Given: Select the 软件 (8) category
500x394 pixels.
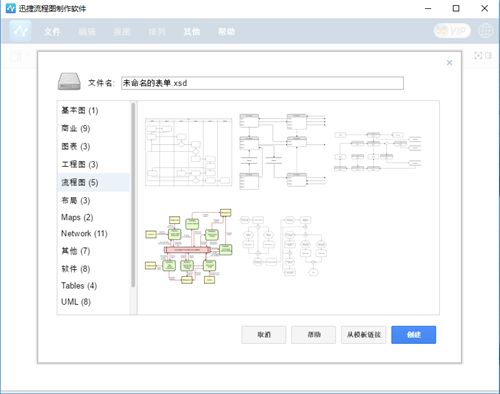Looking at the screenshot, I should pos(93,269).
